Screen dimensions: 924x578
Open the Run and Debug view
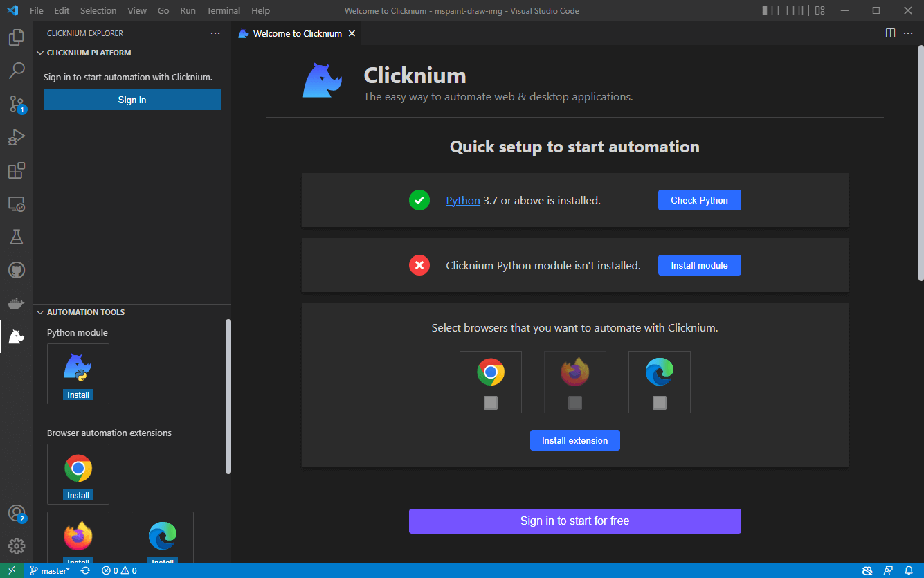[x=17, y=137]
